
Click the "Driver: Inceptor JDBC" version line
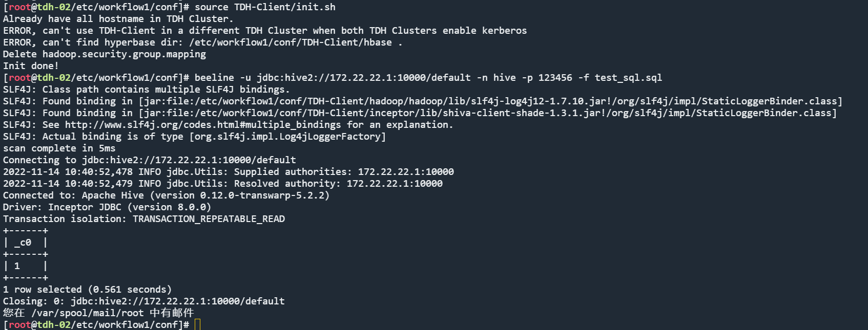pos(107,207)
